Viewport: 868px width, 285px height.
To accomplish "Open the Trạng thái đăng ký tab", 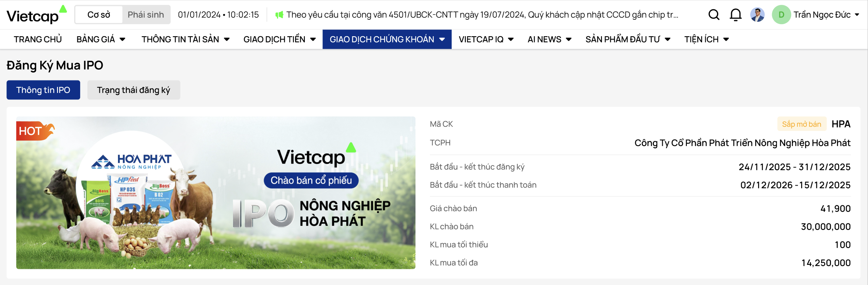I will pyautogui.click(x=133, y=90).
